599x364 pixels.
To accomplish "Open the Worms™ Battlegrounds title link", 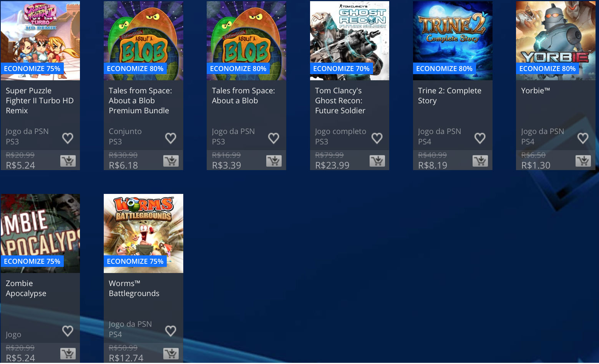I will [x=134, y=288].
